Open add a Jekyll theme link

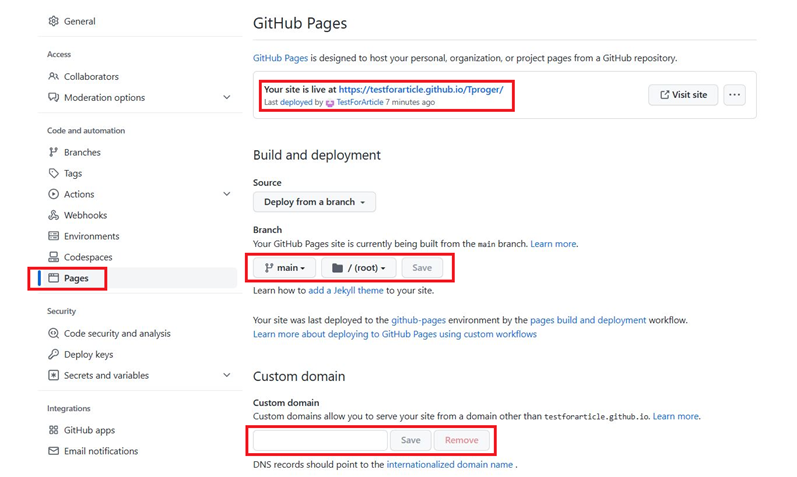pyautogui.click(x=346, y=290)
